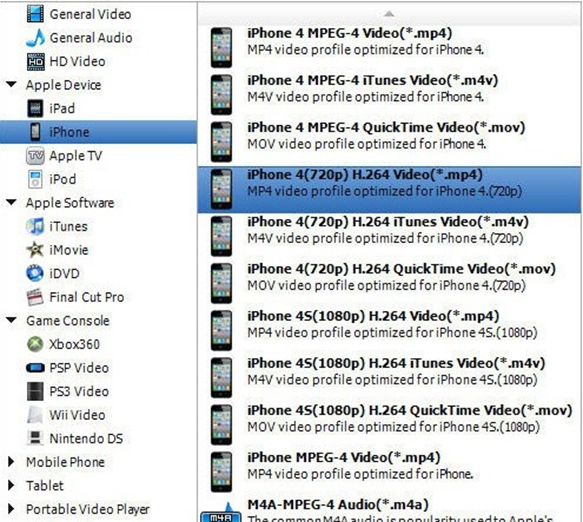
Task: Open PSP Video profiles
Action: click(79, 368)
